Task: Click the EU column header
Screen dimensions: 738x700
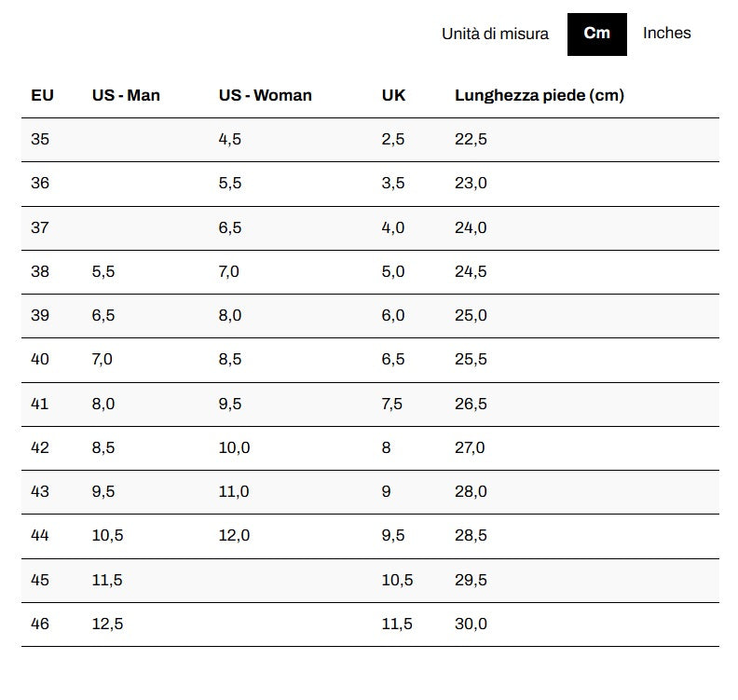Action: (x=42, y=95)
